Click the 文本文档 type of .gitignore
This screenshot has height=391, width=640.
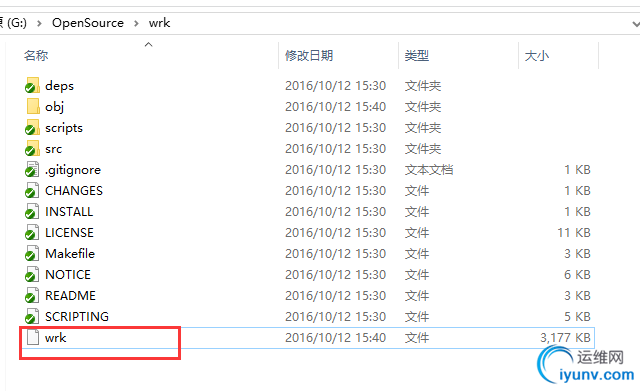(429, 170)
